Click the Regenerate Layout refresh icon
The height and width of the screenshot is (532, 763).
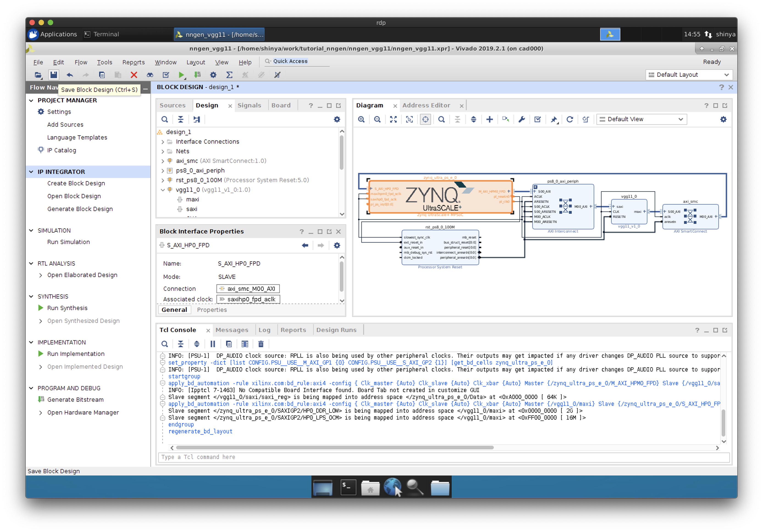click(569, 119)
